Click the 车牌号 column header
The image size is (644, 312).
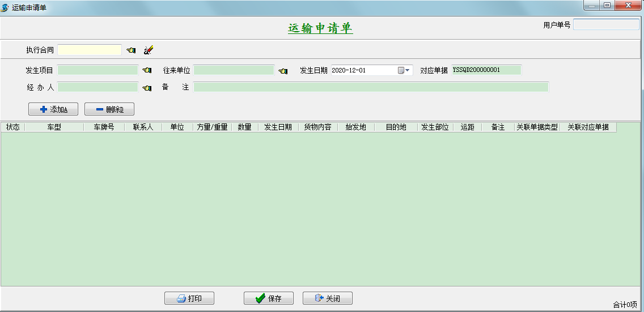(x=104, y=127)
